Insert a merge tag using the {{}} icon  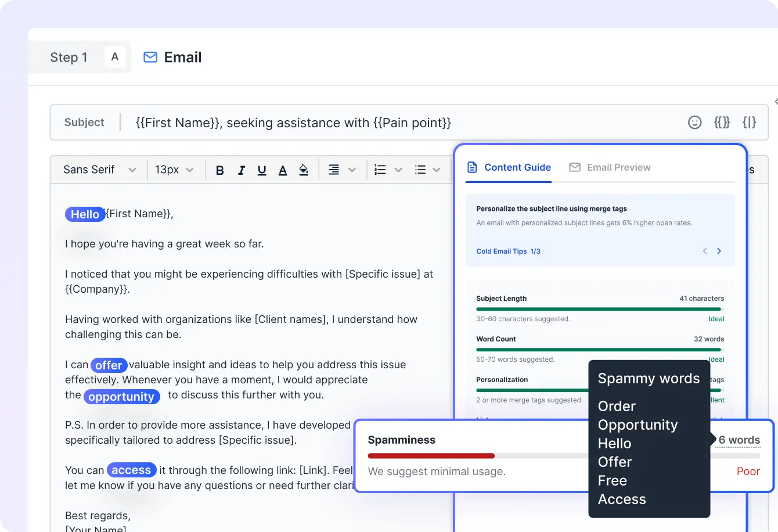coord(722,123)
